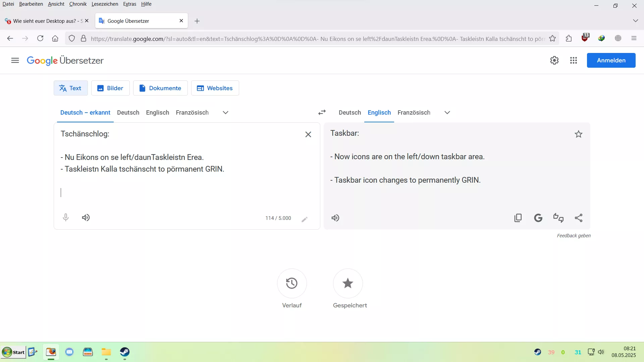Open the Google Translate main menu hamburger
This screenshot has height=362, width=644.
tap(15, 60)
